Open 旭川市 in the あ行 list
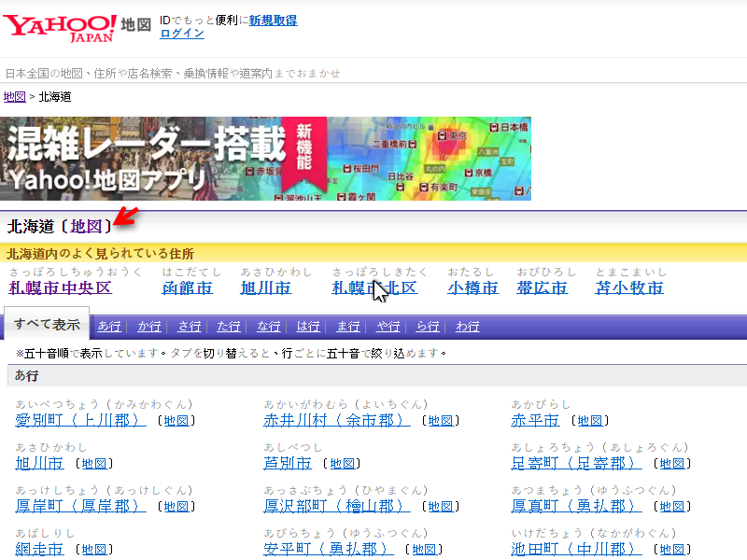The image size is (747, 560). (39, 463)
